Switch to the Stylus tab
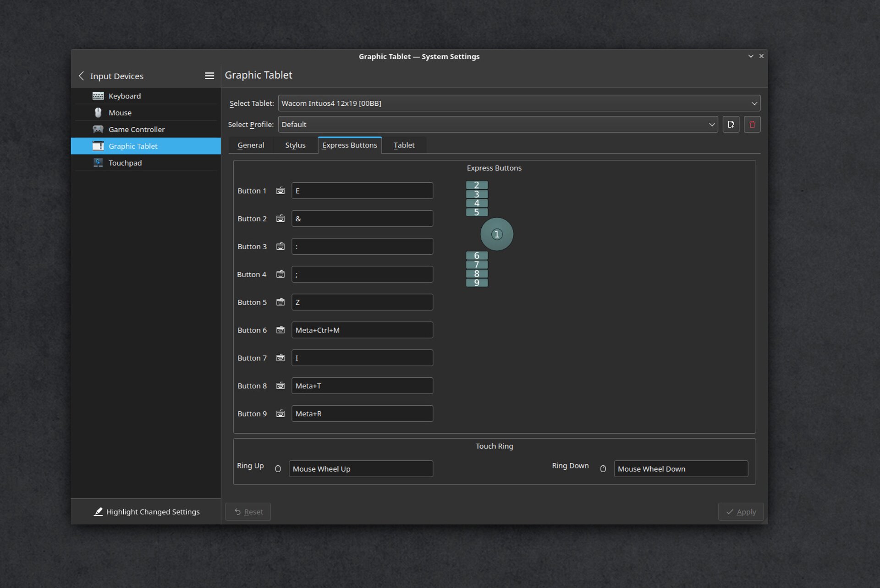 (x=295, y=145)
